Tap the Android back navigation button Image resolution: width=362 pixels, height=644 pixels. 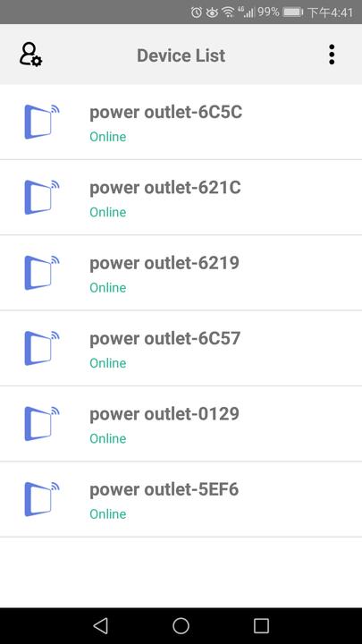point(100,626)
